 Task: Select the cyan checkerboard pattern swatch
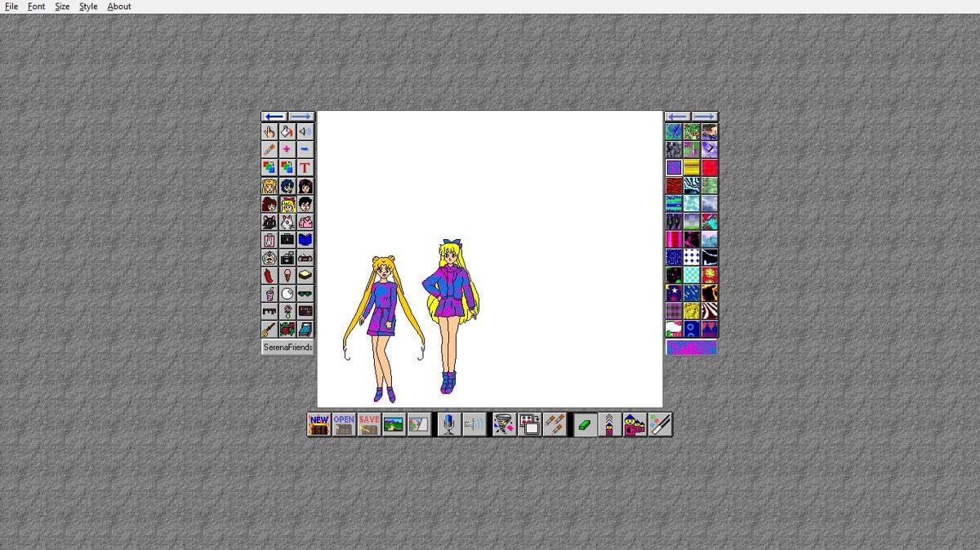click(x=692, y=275)
